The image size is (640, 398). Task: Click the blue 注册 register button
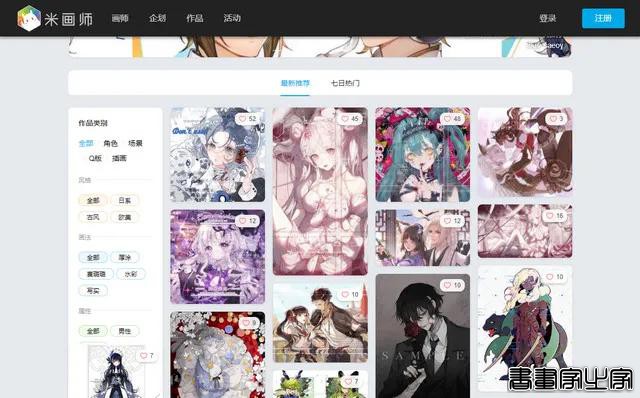603,18
